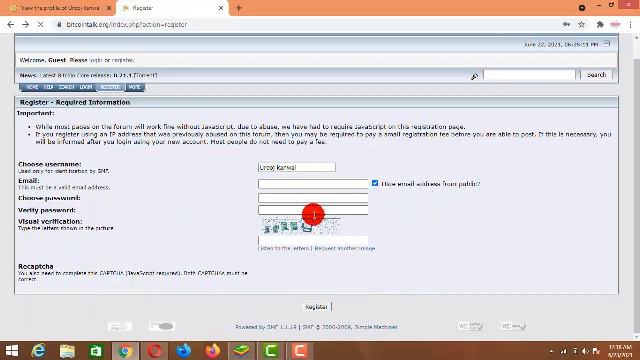Screen dimensions: 640x360
Task: Open the HELP forum menu tab
Action: click(48, 87)
